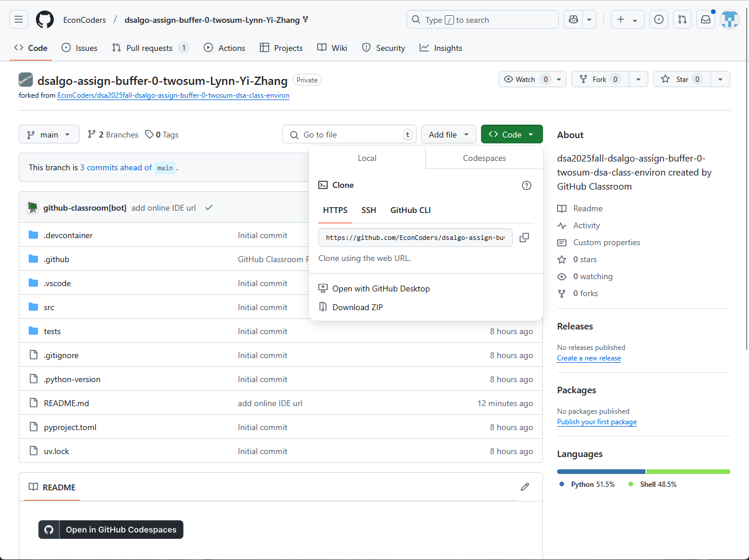
Task: Copy the HTTPS clone URL to clipboard
Action: [524, 238]
